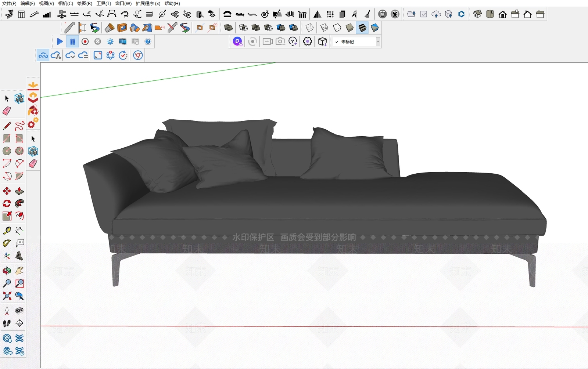The image size is (588, 369).
Task: Select the Protractor tool
Action: (x=7, y=243)
